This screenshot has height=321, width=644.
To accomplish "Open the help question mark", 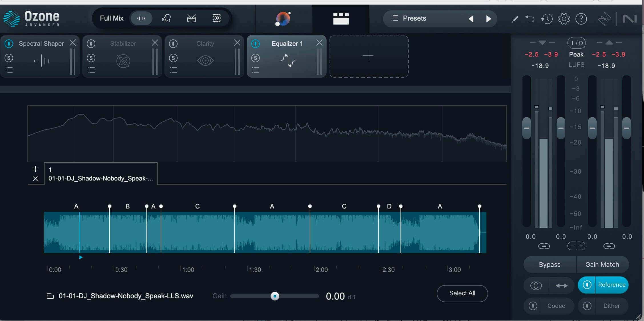I will tap(581, 19).
